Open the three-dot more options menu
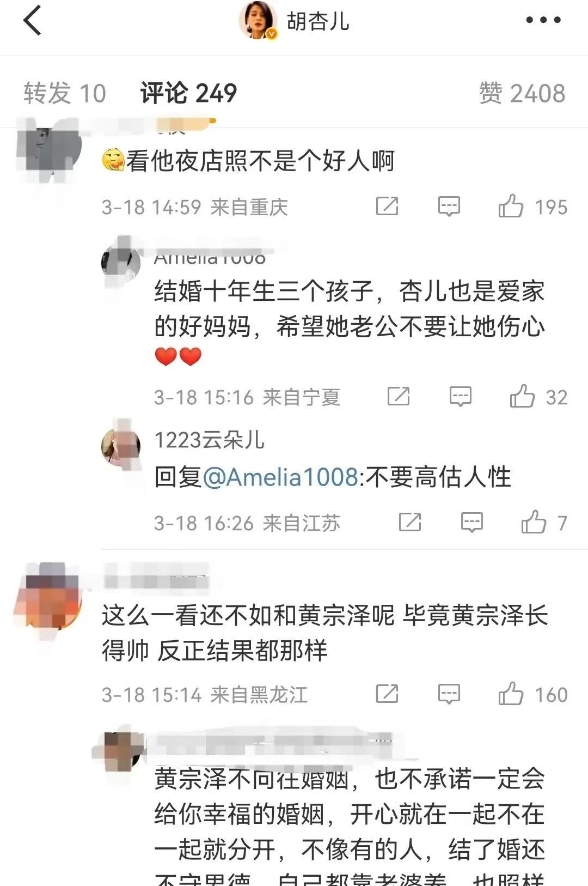This screenshot has width=588, height=886. tap(543, 20)
